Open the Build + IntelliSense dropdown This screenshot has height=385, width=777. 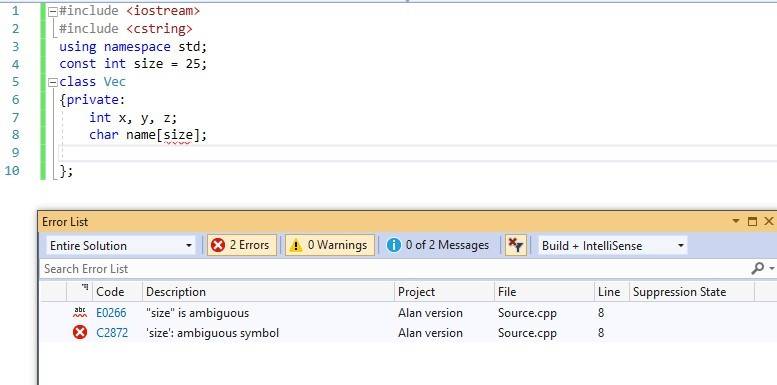pos(612,246)
